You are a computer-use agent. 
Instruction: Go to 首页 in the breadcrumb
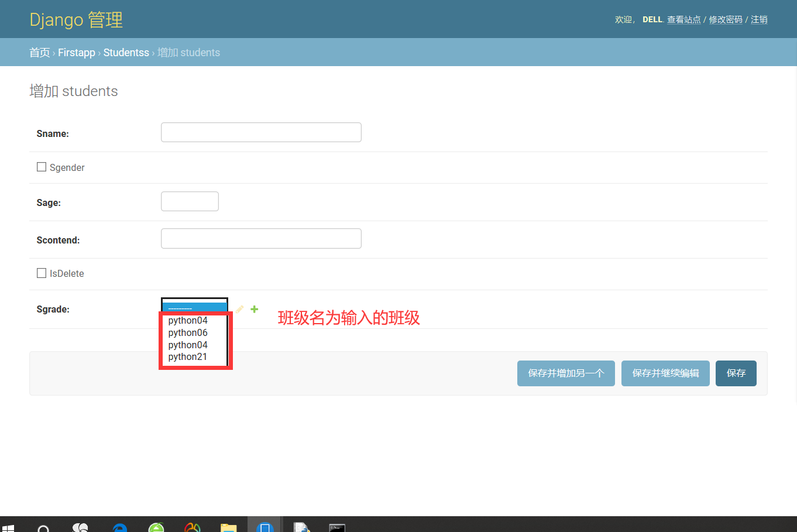pyautogui.click(x=40, y=53)
